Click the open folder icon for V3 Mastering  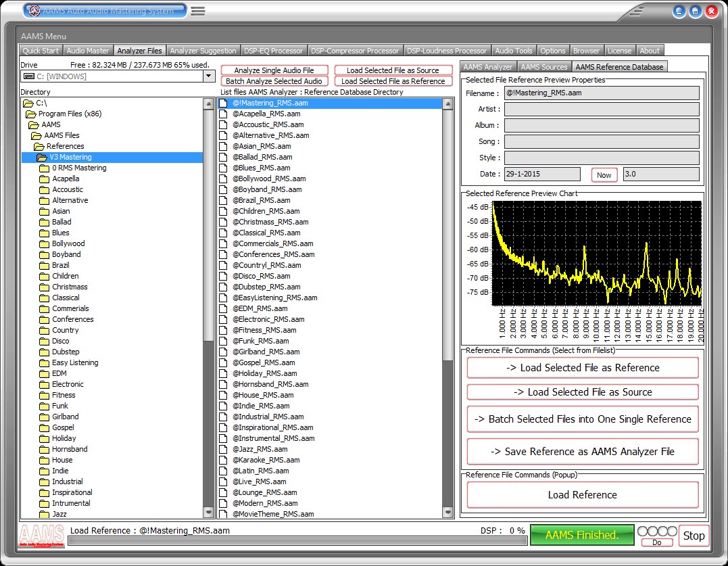click(x=42, y=158)
